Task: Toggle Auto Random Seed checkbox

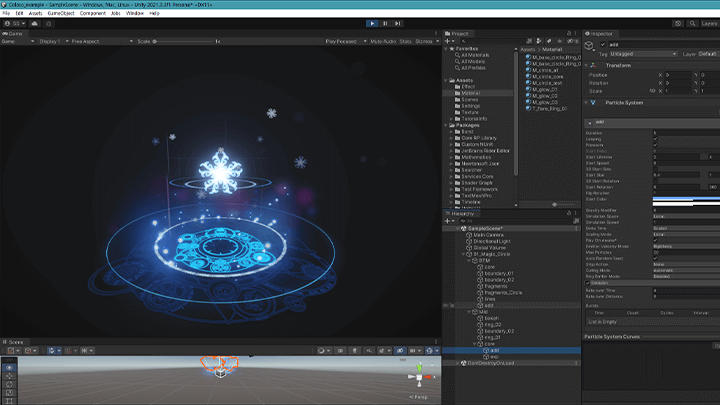Action: (655, 259)
